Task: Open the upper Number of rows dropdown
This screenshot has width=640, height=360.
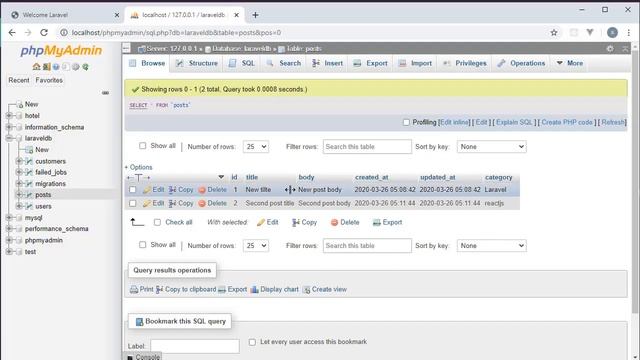Action: (256, 147)
